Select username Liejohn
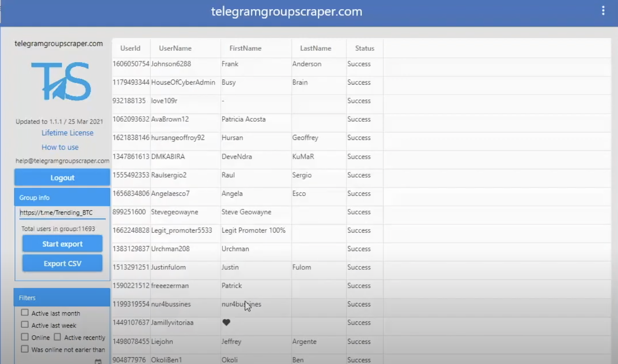Image resolution: width=618 pixels, height=364 pixels. 162,342
